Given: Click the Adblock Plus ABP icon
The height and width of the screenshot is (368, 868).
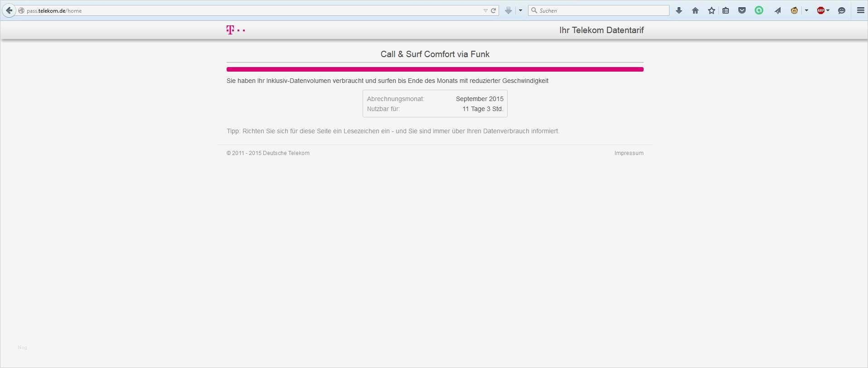Looking at the screenshot, I should pyautogui.click(x=820, y=10).
